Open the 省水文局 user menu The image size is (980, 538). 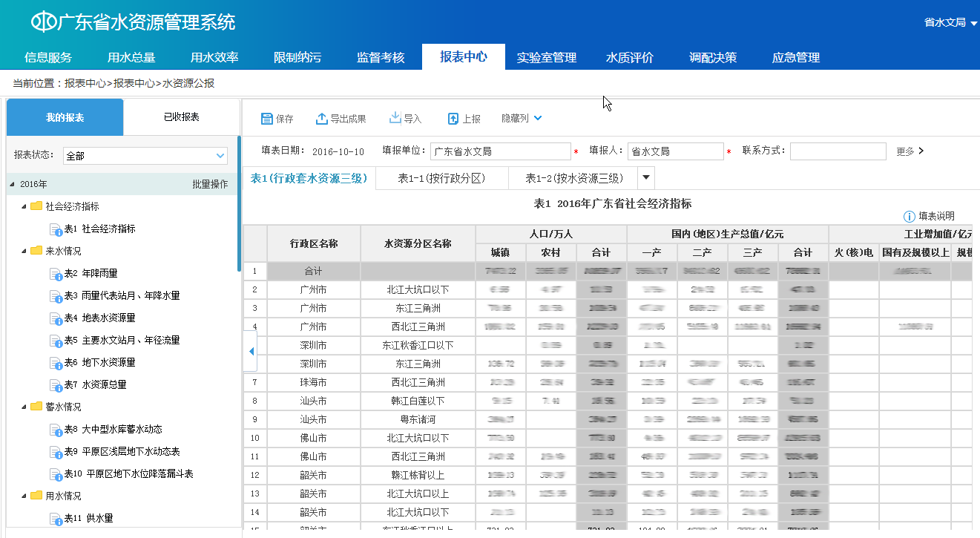point(950,23)
